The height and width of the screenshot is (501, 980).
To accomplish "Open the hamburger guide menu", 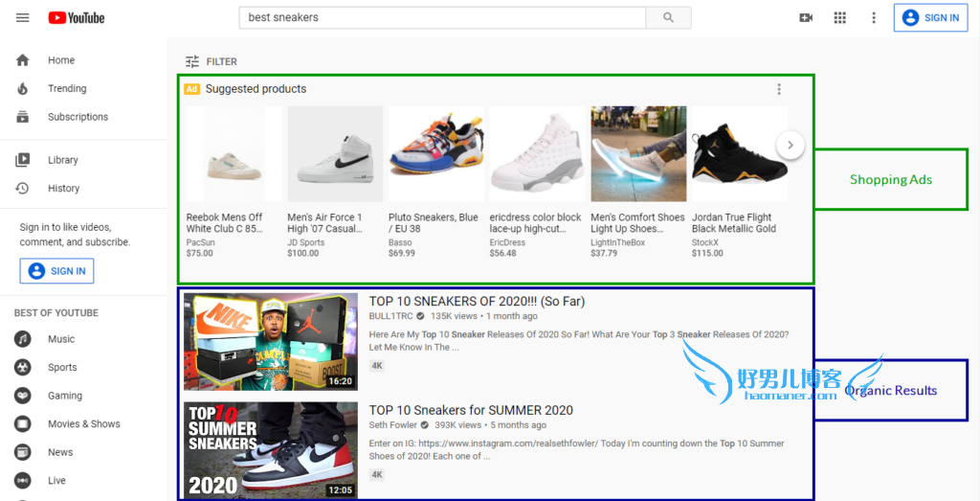I will click(23, 17).
